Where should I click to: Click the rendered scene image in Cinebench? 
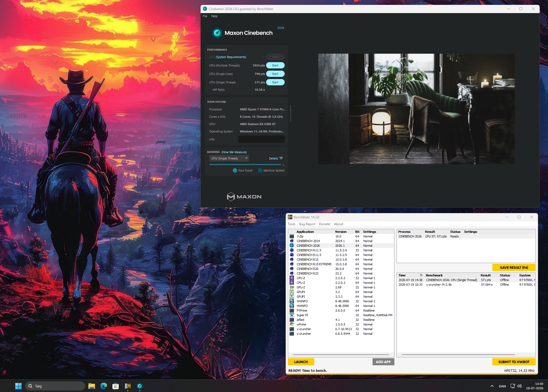point(416,109)
